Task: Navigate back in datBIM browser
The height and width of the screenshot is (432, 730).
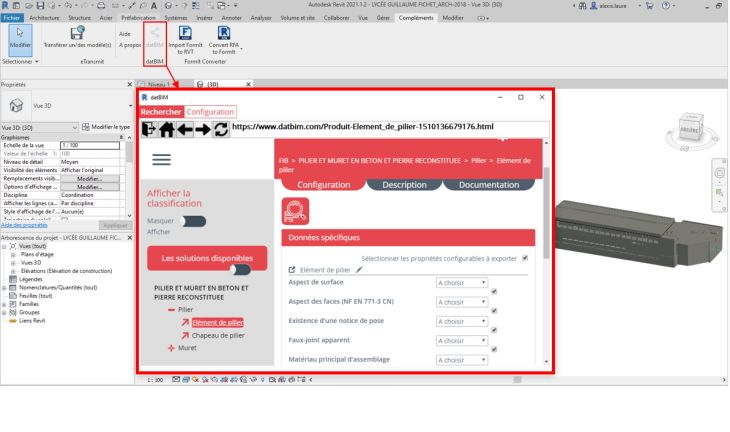Action: tap(185, 129)
